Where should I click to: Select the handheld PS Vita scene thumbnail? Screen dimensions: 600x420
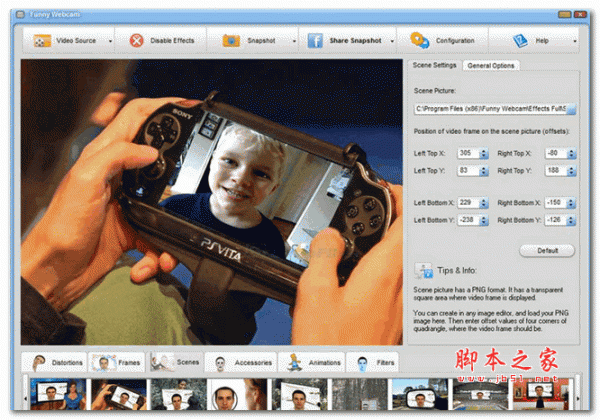click(119, 394)
